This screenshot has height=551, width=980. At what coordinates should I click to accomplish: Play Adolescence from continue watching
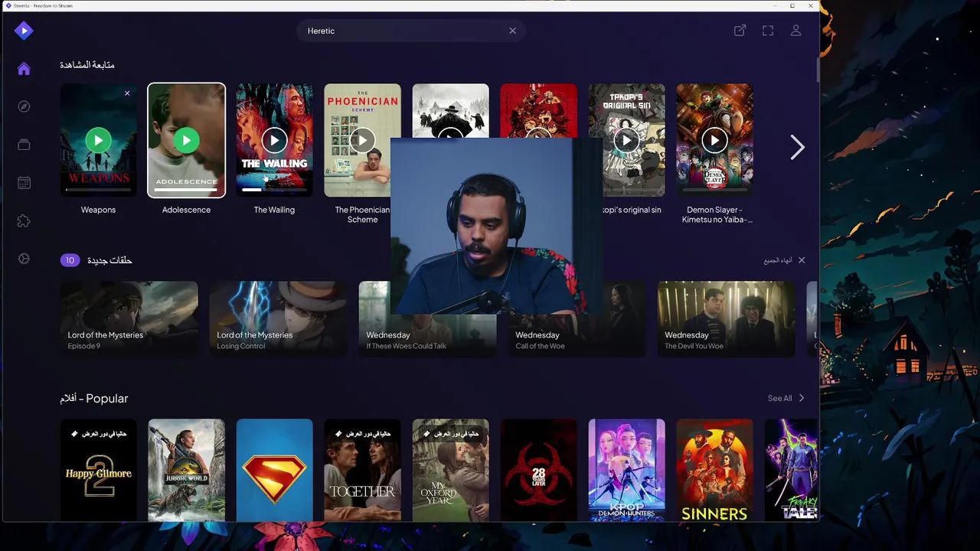186,140
